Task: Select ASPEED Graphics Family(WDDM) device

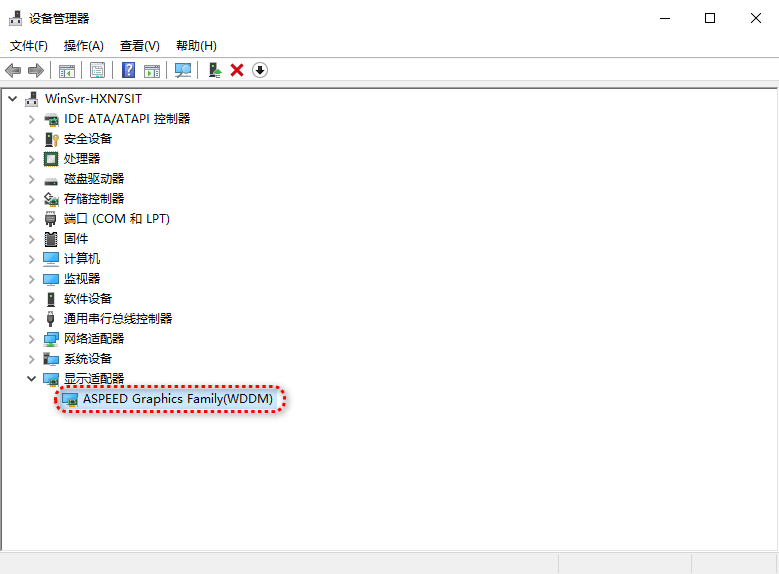Action: [x=177, y=399]
